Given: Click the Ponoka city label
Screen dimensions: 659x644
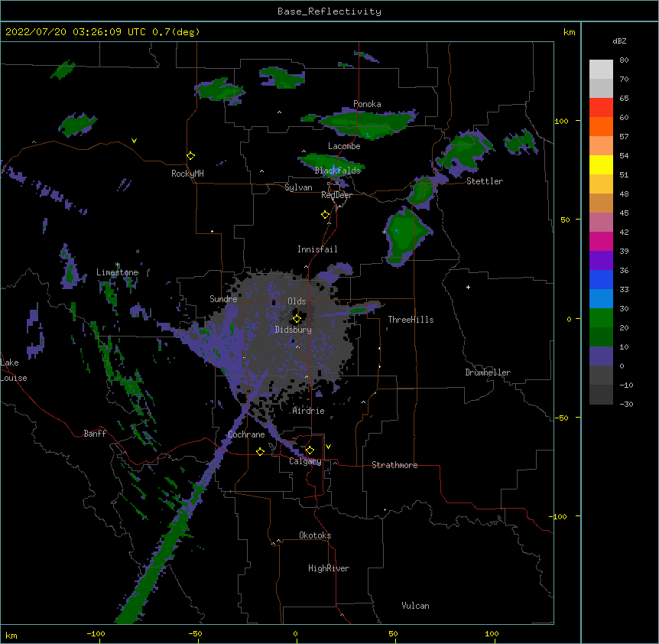Looking at the screenshot, I should pyautogui.click(x=367, y=104).
